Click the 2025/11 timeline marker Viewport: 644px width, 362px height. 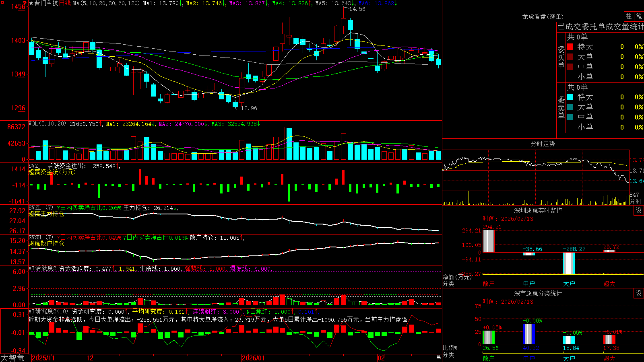[x=43, y=358]
